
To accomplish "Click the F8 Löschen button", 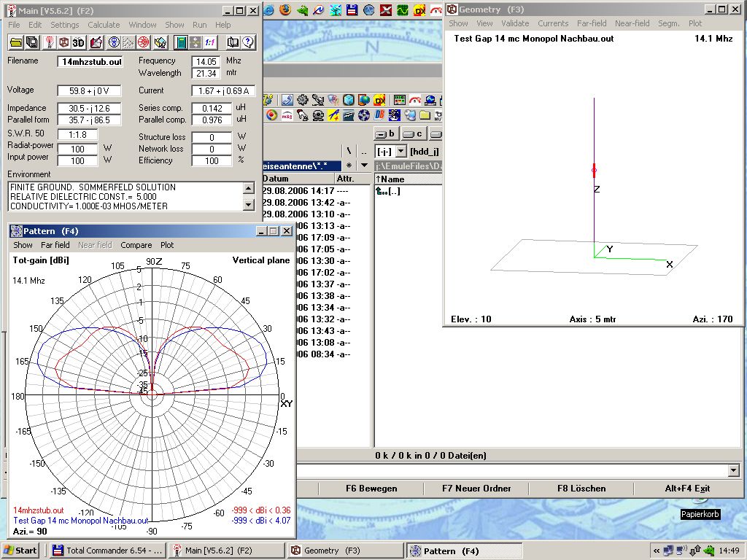I will (x=581, y=489).
